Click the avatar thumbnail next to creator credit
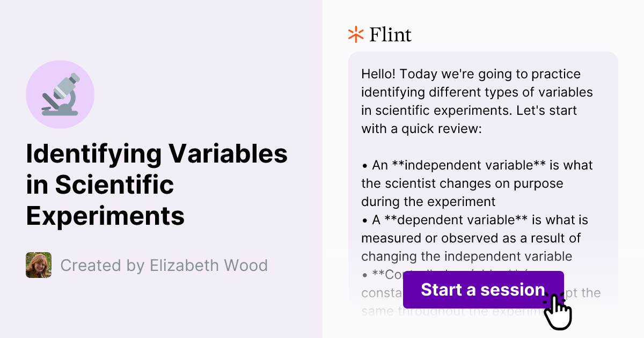Image resolution: width=644 pixels, height=338 pixels. click(x=38, y=265)
